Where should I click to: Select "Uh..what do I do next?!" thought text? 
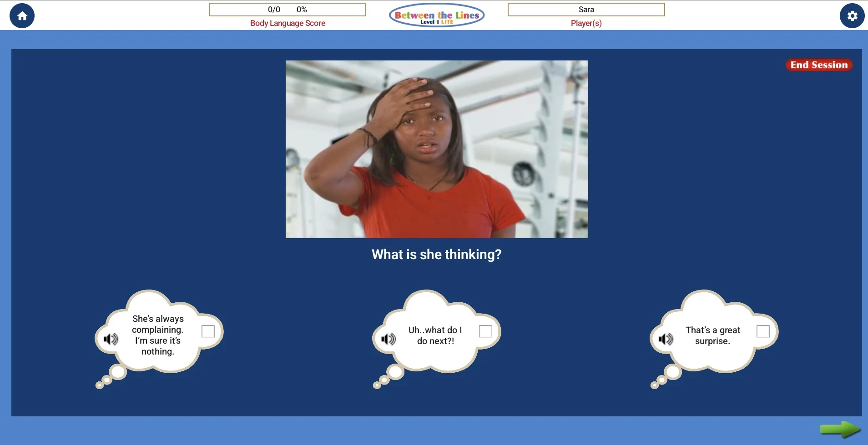click(x=435, y=335)
